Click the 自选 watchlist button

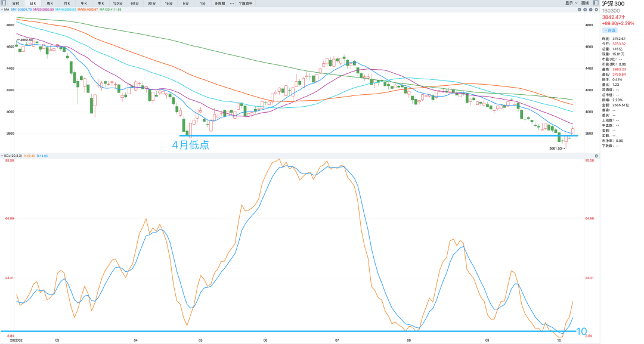click(609, 30)
